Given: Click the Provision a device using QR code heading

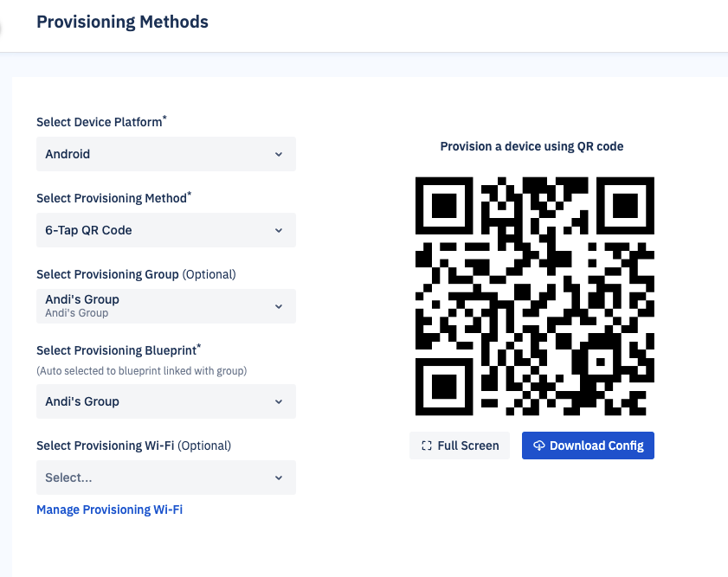Looking at the screenshot, I should [532, 146].
